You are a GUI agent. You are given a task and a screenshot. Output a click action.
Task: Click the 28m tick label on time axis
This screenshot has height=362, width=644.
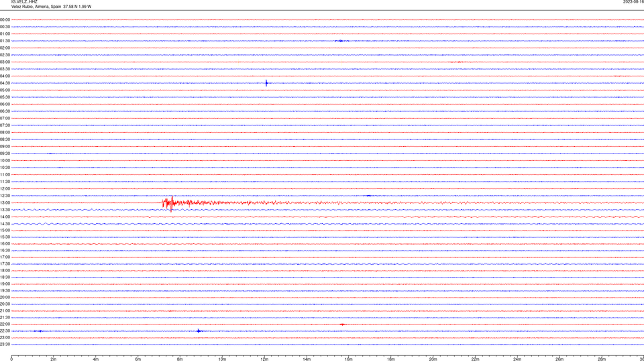tap(602, 359)
